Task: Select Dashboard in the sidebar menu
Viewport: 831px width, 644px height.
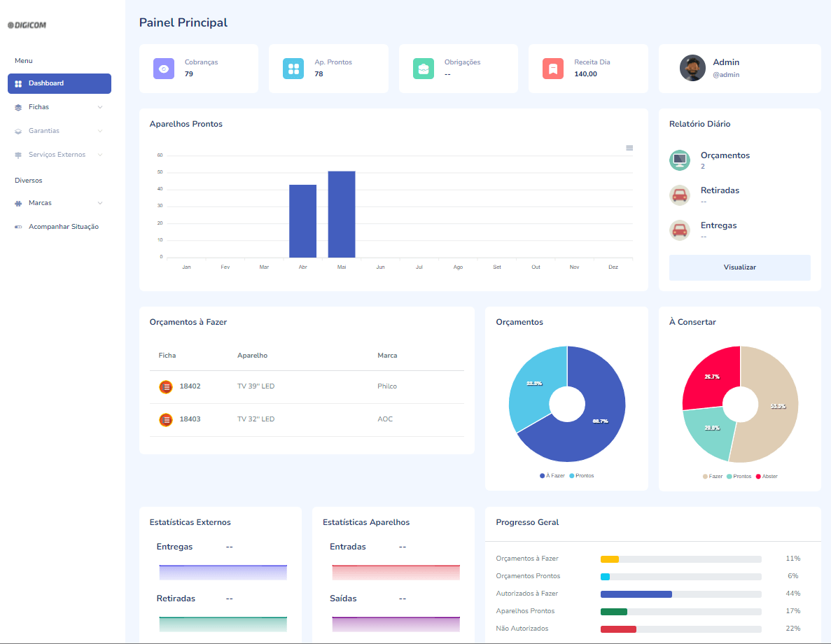Action: coord(60,83)
